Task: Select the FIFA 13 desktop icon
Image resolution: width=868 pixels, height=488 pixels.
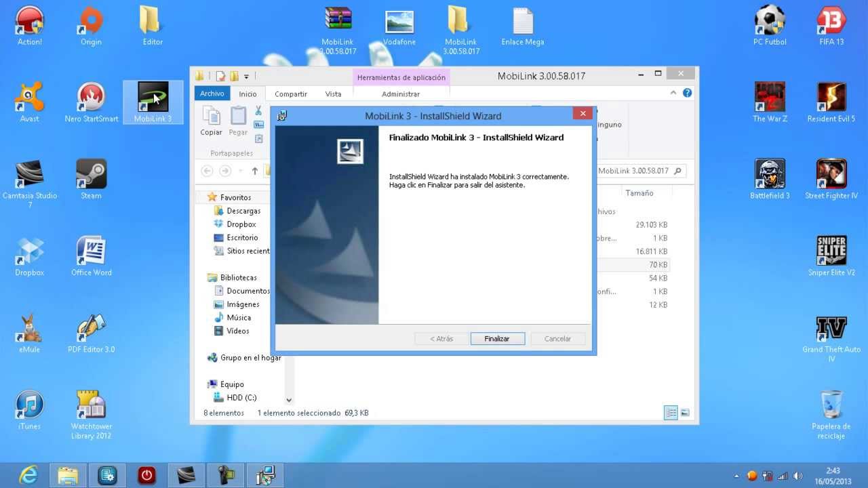Action: coord(831,26)
